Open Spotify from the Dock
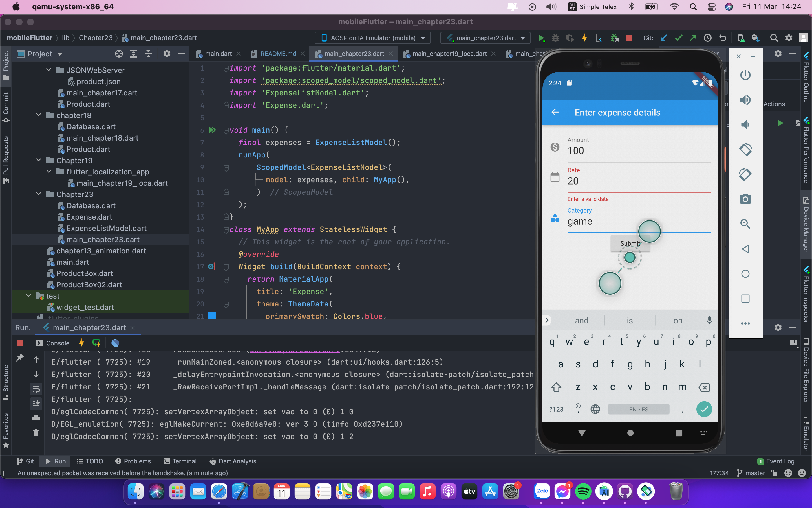 (583, 492)
